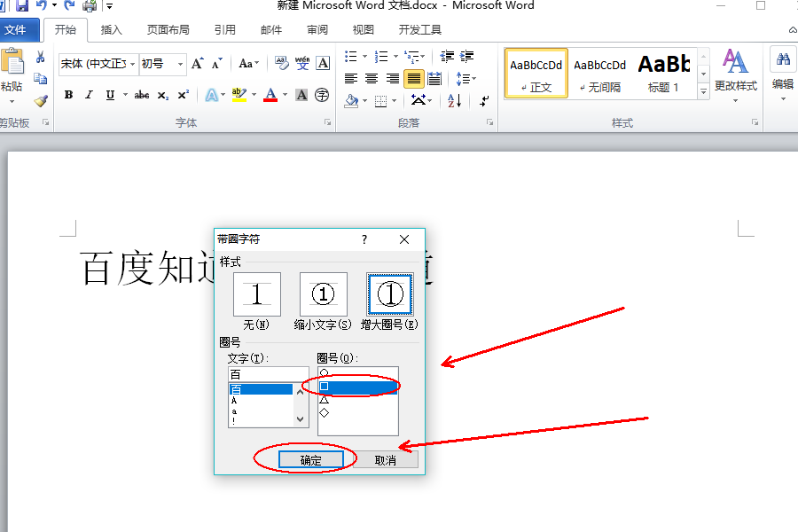Toggle Superscript formatting
The width and height of the screenshot is (798, 532).
point(184,95)
